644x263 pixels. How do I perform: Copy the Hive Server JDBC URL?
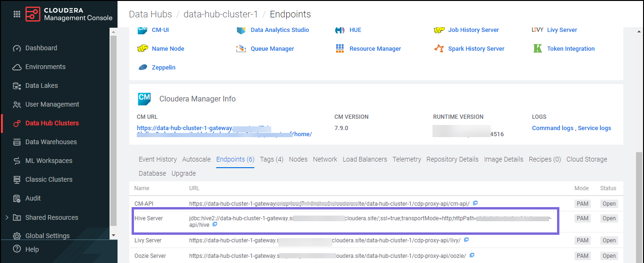coord(215,225)
